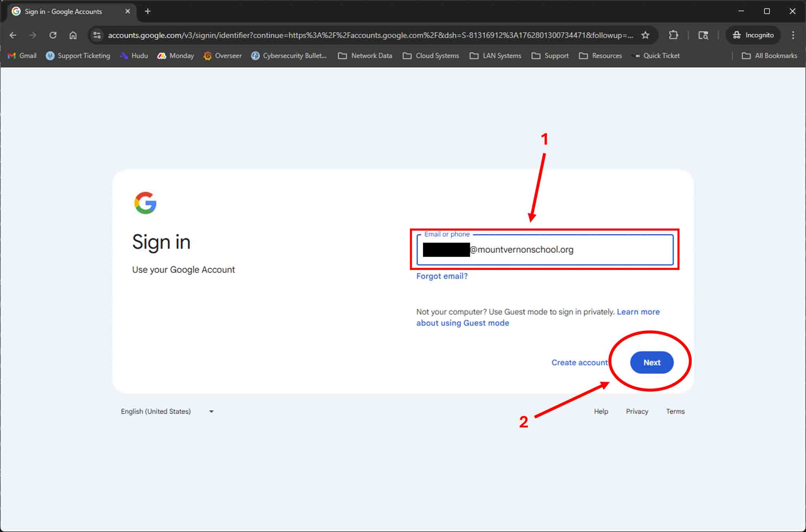This screenshot has height=532, width=806.
Task: Open the extensions puzzle icon
Action: pos(673,35)
